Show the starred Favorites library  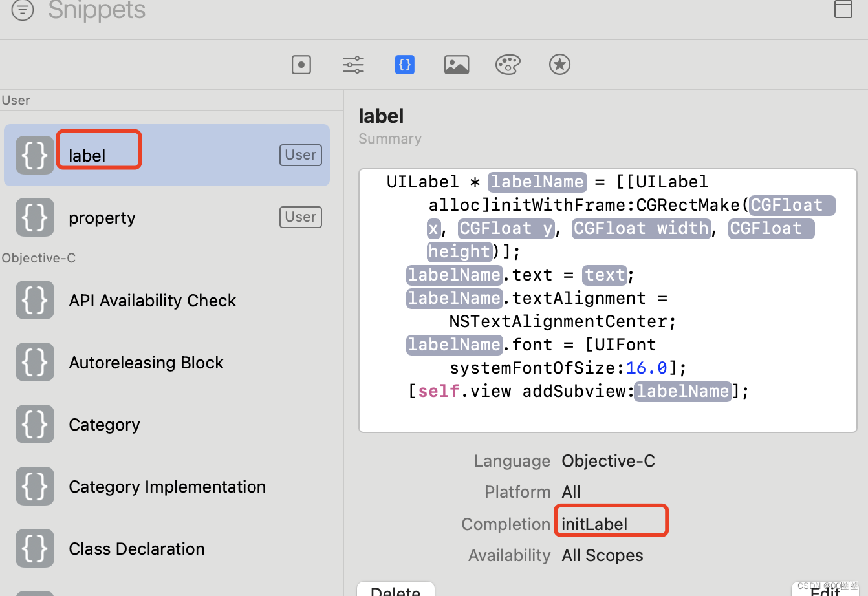(559, 64)
